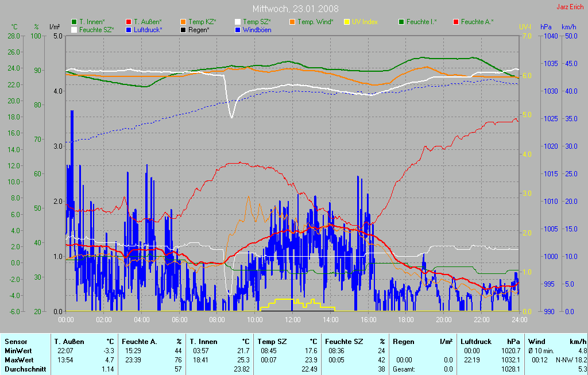The width and height of the screenshot is (588, 375).
Task: Click the white swatch beside Temp SZ* legend
Action: (x=238, y=22)
